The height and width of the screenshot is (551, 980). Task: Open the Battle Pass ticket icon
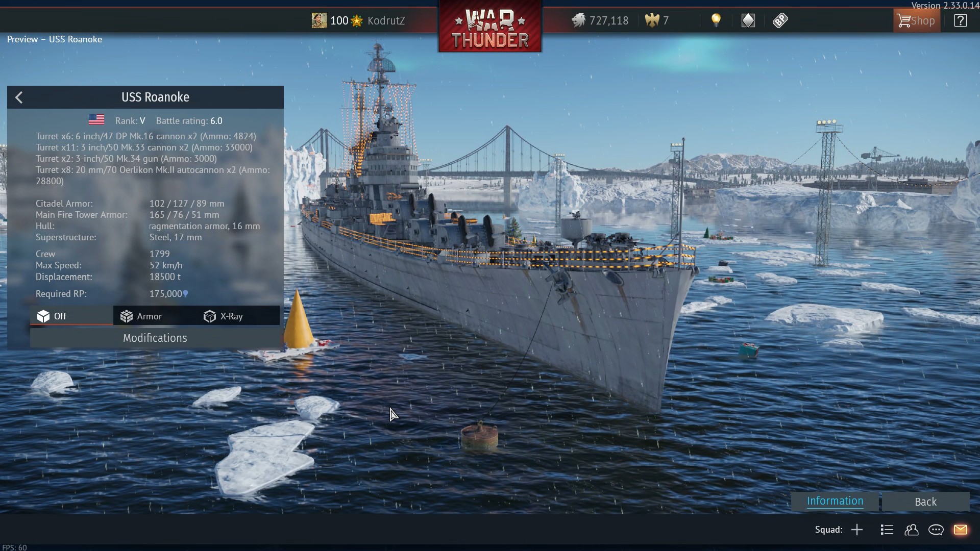780,20
